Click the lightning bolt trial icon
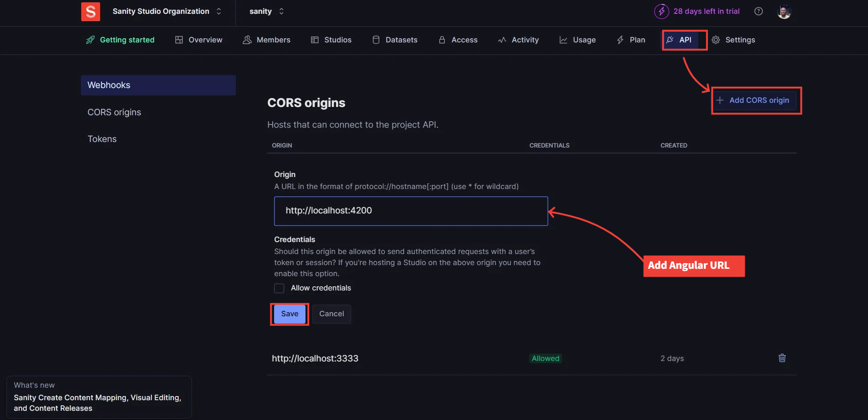This screenshot has height=420, width=868. 661,12
